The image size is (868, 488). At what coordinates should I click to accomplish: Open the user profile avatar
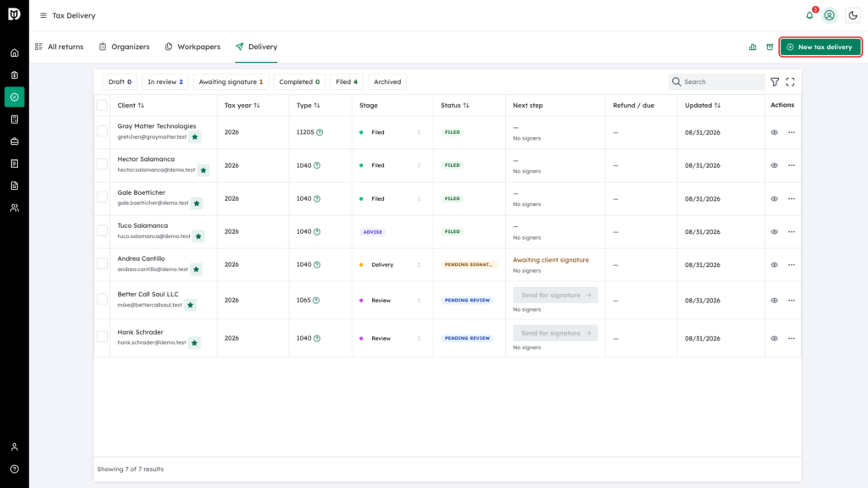click(x=829, y=15)
